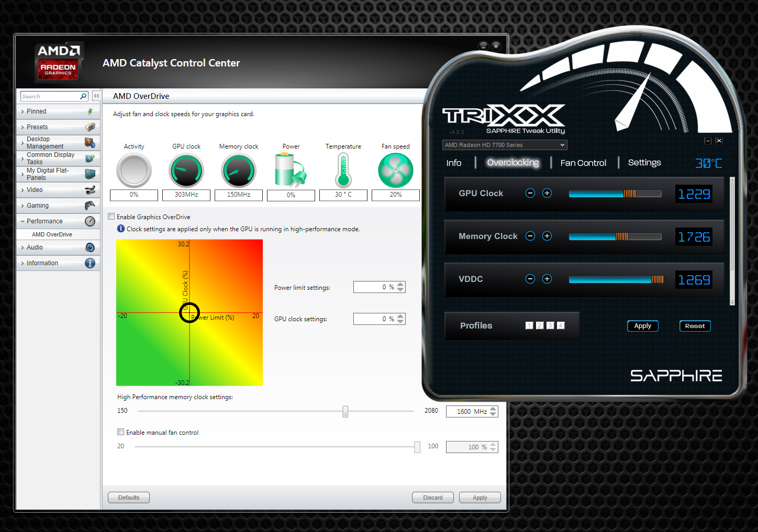758x532 pixels.
Task: Click the Fan speed fan icon
Action: coord(396,171)
